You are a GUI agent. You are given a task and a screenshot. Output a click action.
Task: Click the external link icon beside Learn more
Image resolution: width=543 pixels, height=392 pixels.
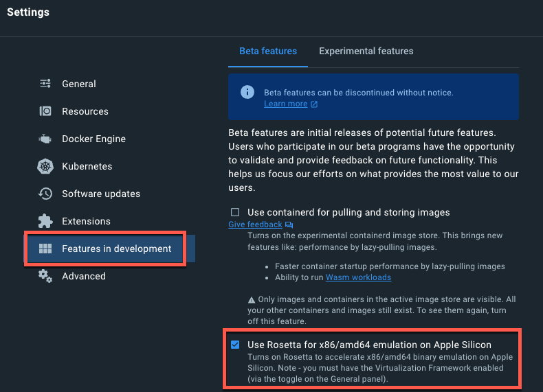(x=314, y=104)
